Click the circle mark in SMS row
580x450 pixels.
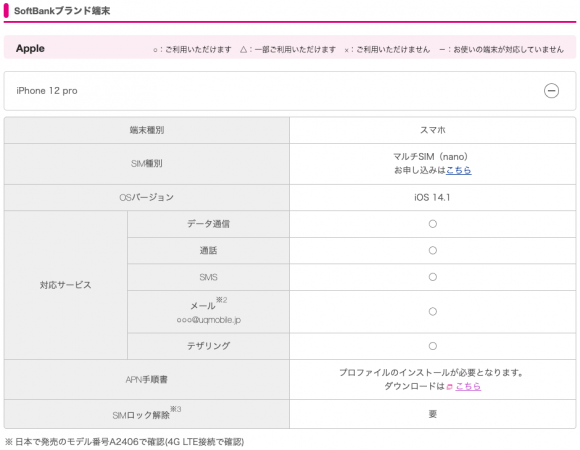pos(432,277)
